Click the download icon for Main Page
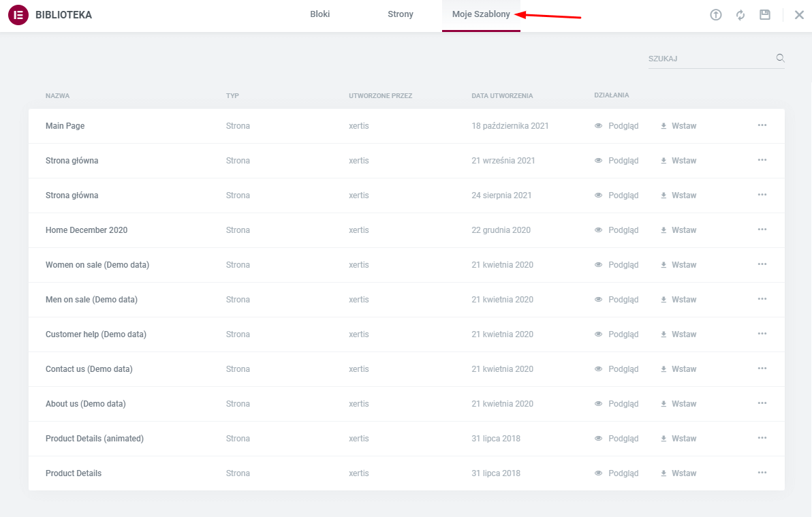Screen dimensions: 812x517 tap(663, 126)
